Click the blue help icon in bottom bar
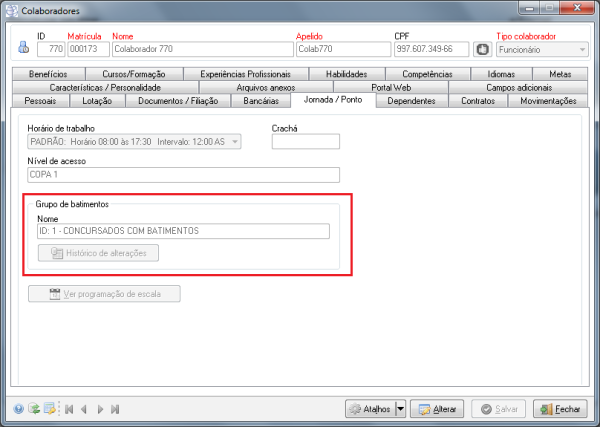 coord(19,409)
